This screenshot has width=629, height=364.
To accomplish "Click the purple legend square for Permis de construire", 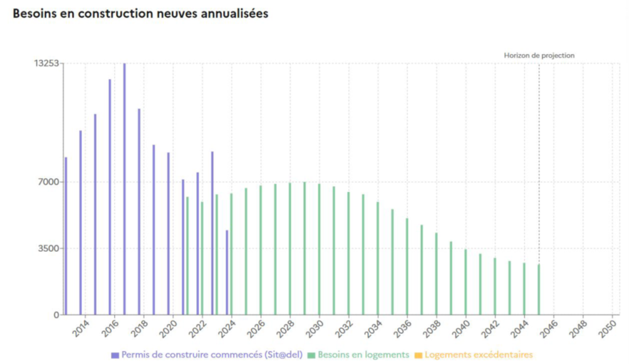I will tap(115, 355).
